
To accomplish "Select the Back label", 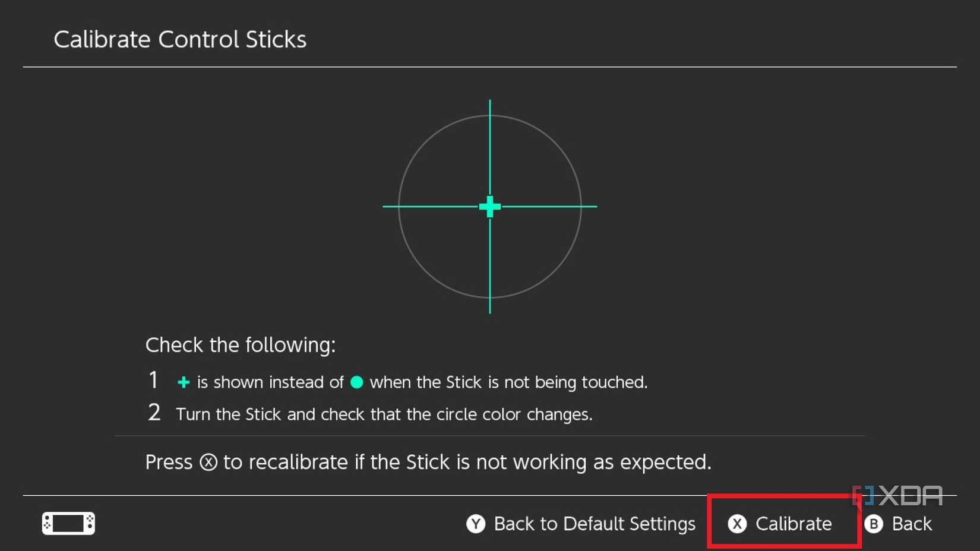I will [912, 524].
